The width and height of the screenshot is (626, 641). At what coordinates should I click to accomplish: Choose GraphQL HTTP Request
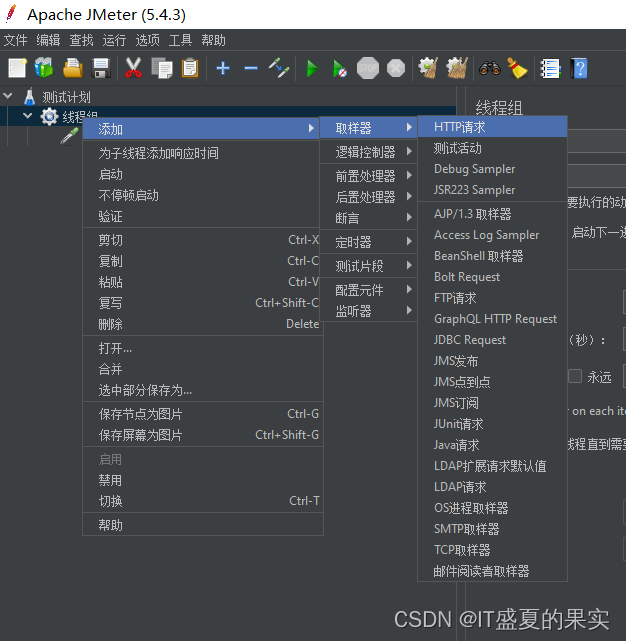492,319
